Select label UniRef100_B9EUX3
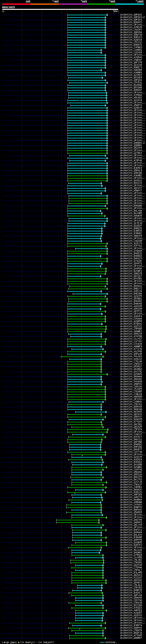146x644 pixels. coord(131,37)
